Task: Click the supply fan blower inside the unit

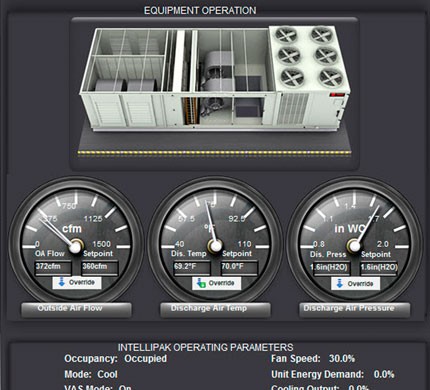Action: [217, 71]
